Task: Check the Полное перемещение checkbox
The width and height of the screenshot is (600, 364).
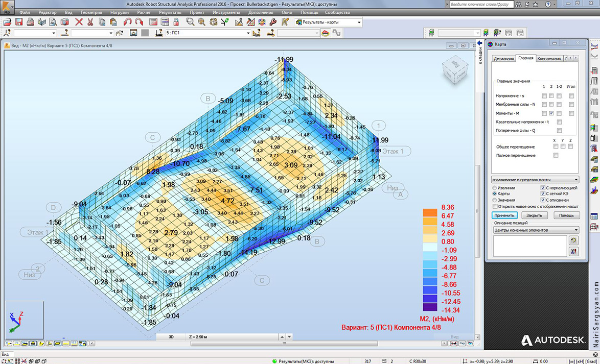Action: pos(556,155)
